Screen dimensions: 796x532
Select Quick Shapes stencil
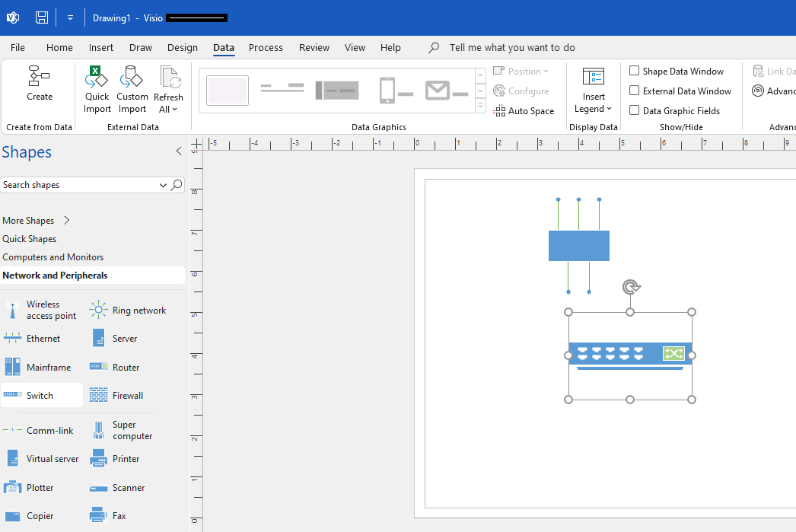tap(30, 238)
